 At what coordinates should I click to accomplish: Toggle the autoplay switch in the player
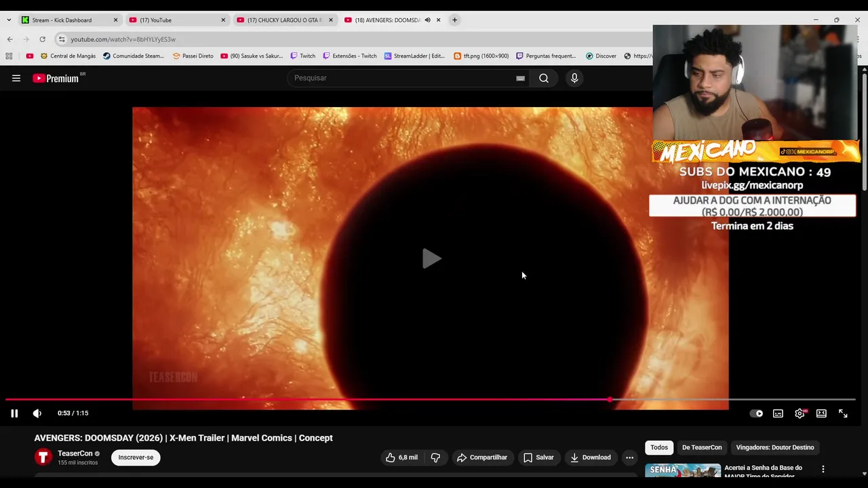point(756,413)
